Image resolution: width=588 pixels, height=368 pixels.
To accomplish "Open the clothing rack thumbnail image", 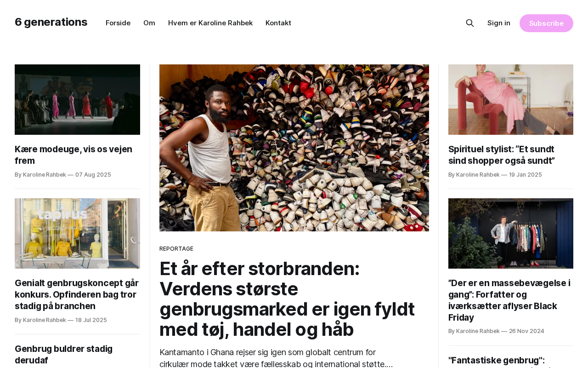I will pyautogui.click(x=511, y=233).
